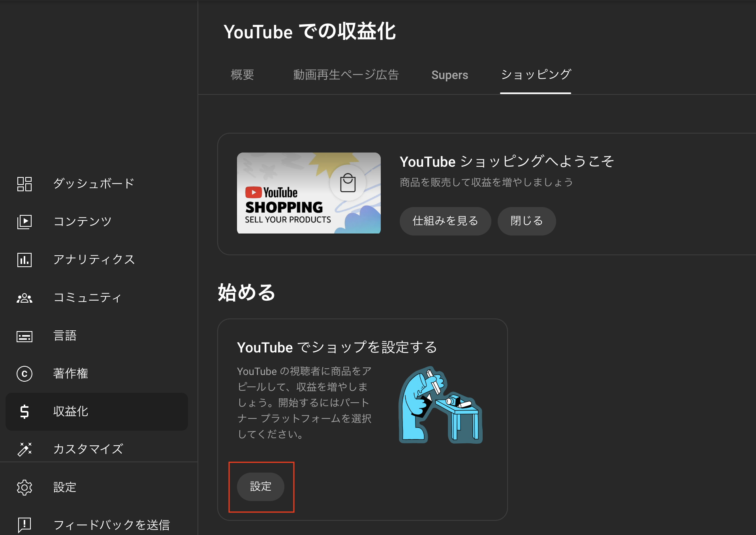The image size is (756, 535).
Task: Click the YouTube でショップを設定する heading
Action: coord(337,347)
